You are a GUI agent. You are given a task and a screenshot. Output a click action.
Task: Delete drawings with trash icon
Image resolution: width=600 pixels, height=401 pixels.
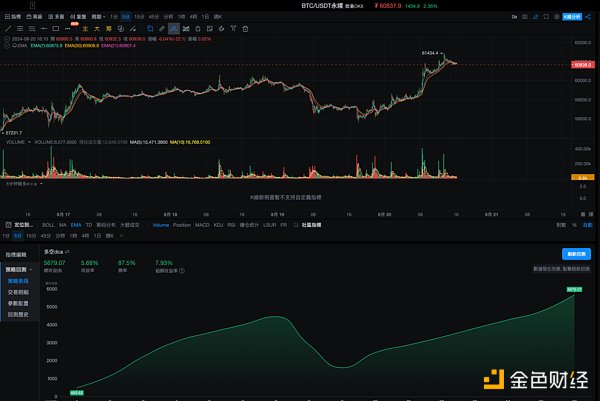tap(245, 29)
